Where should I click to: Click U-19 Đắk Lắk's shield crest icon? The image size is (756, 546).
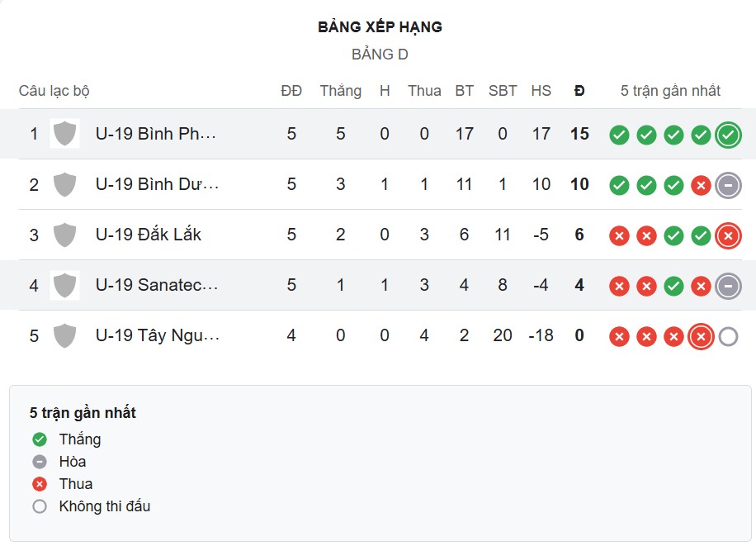pyautogui.click(x=64, y=235)
